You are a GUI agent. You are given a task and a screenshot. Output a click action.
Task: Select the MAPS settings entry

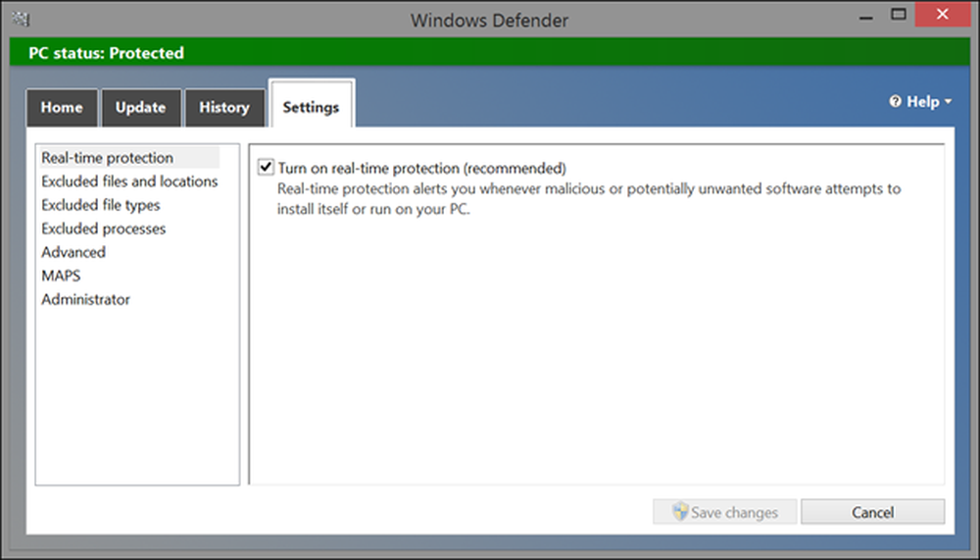coord(61,276)
